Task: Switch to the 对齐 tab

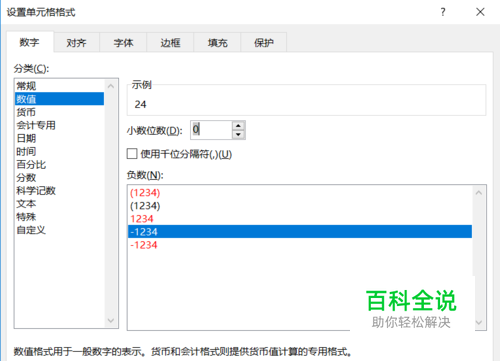Action: [76, 43]
